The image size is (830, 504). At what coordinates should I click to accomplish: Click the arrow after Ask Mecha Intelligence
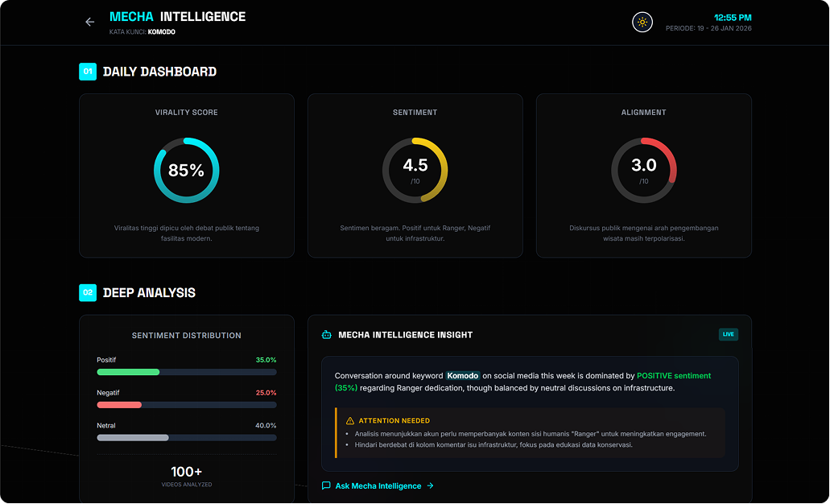[x=428, y=485]
